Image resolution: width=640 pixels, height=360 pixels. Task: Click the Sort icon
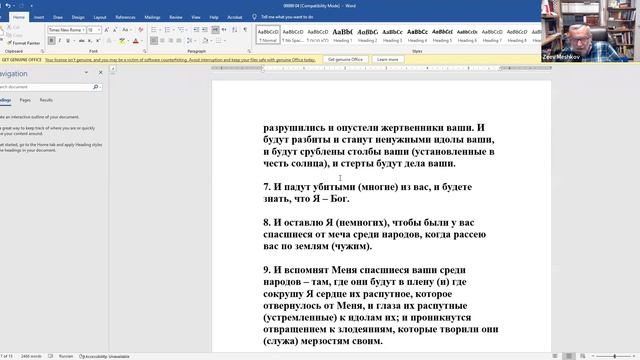235,30
